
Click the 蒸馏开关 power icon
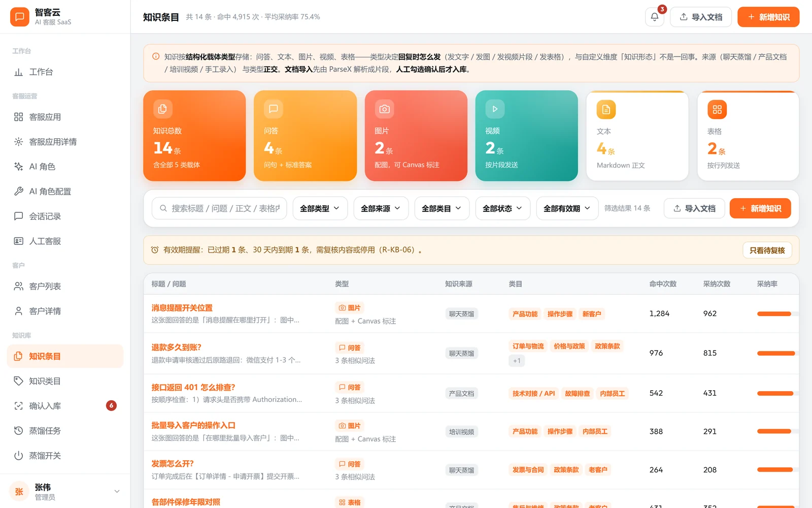click(x=19, y=456)
